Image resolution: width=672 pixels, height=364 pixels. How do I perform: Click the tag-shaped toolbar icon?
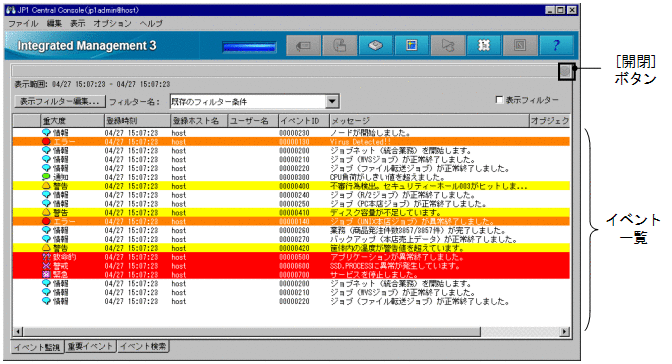(x=303, y=45)
